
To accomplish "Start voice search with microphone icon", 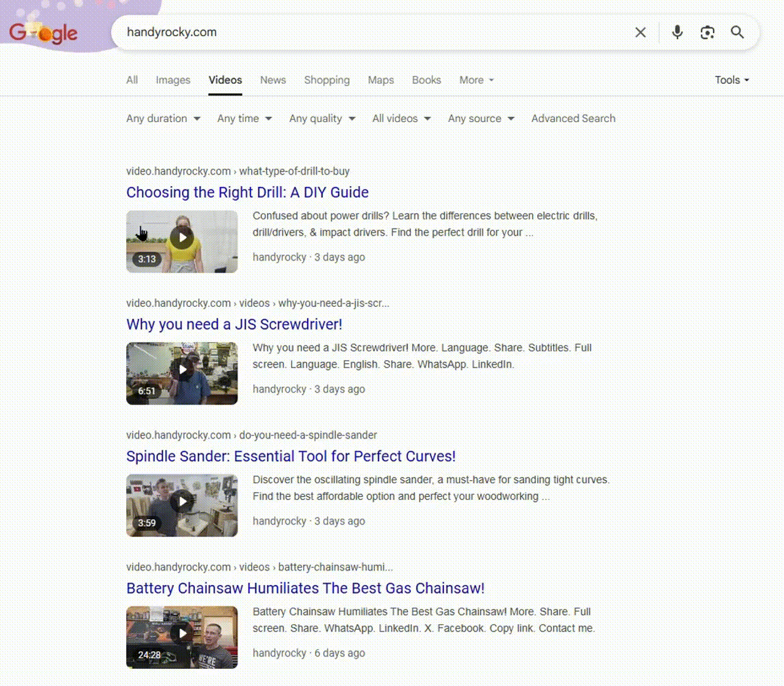I will tap(677, 32).
